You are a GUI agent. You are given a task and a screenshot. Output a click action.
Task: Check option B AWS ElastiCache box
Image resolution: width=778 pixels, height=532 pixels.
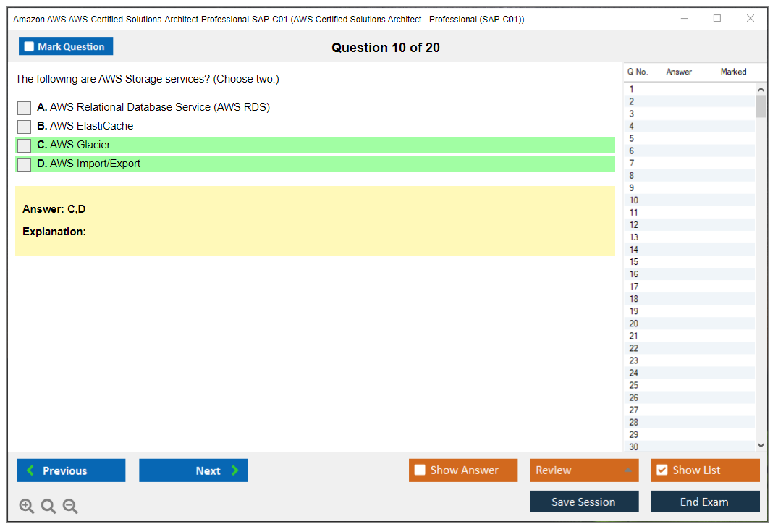tap(25, 127)
